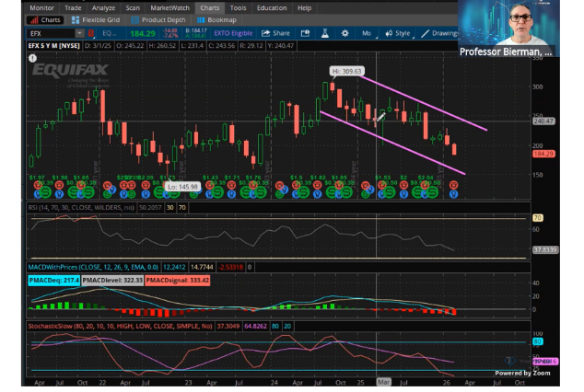Image resolution: width=584 pixels, height=392 pixels.
Task: Select the Tools tab
Action: [238, 7]
